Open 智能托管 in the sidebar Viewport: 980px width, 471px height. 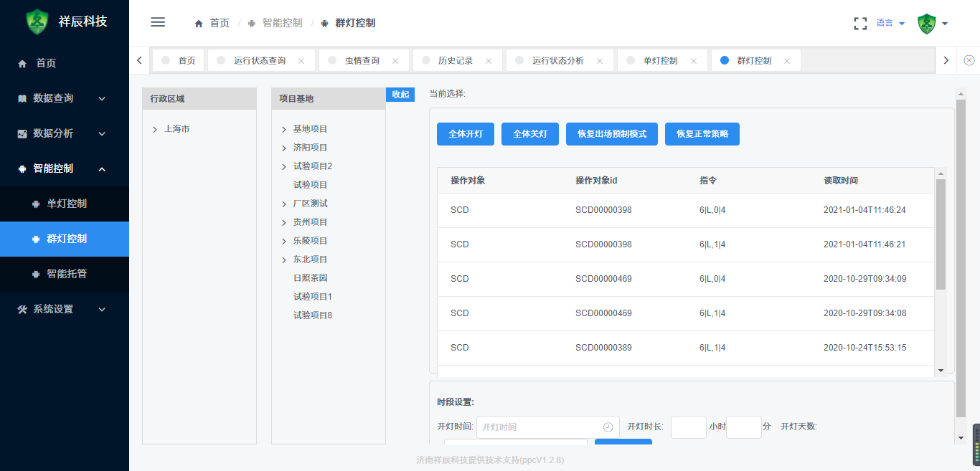pos(67,274)
